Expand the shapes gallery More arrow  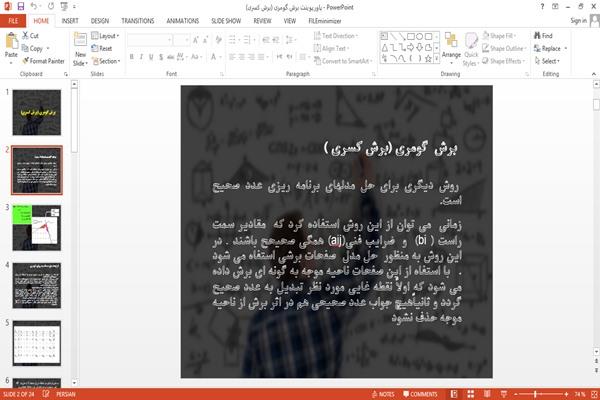(x=437, y=59)
